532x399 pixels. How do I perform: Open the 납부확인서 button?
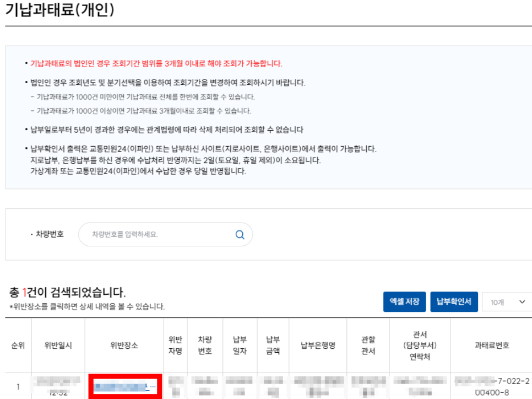(454, 302)
